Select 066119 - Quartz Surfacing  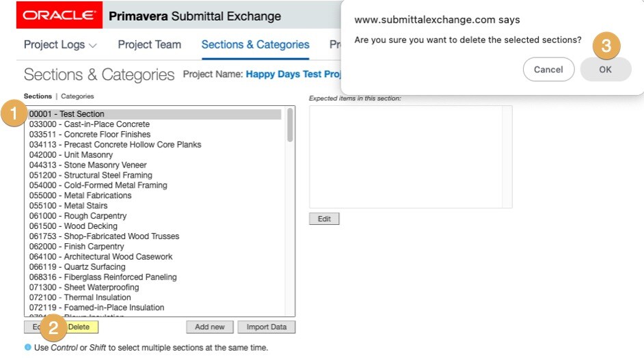(x=155, y=267)
